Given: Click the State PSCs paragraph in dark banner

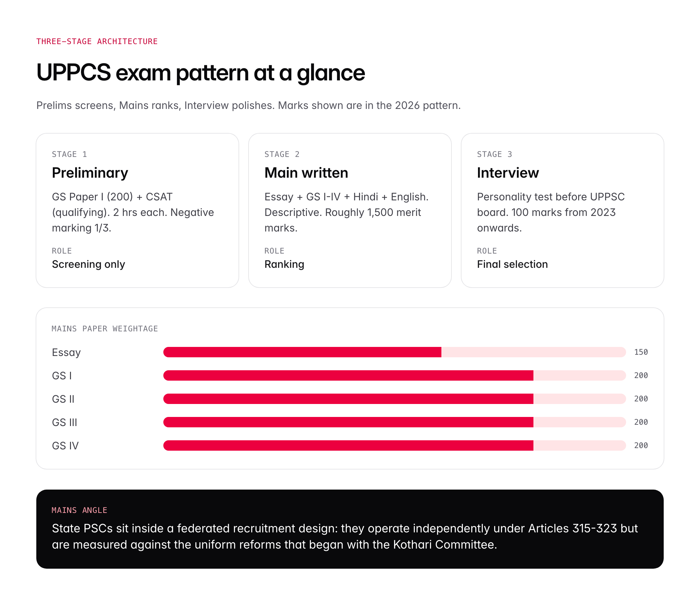Looking at the screenshot, I should (344, 536).
